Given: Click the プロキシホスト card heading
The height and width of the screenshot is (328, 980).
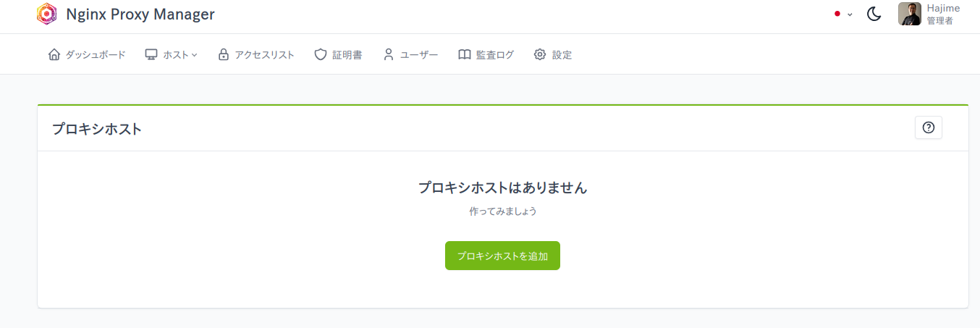Looking at the screenshot, I should [x=97, y=129].
